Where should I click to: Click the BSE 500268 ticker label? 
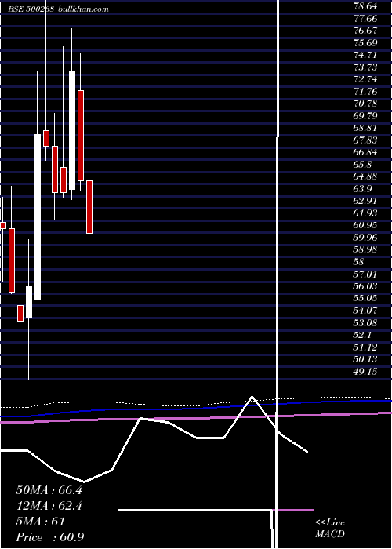coord(31,9)
